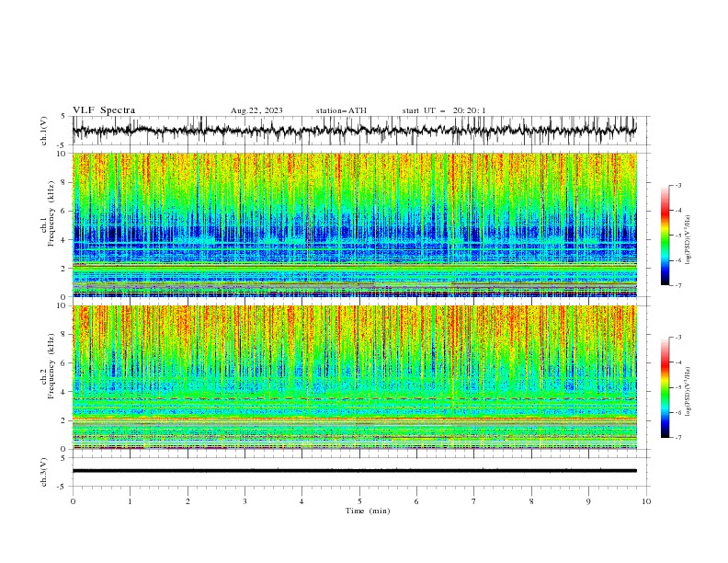Image resolution: width=728 pixels, height=563 pixels.
Task: Click the "2" kHz tick of ch.1 spectrogram
Action: point(64,268)
